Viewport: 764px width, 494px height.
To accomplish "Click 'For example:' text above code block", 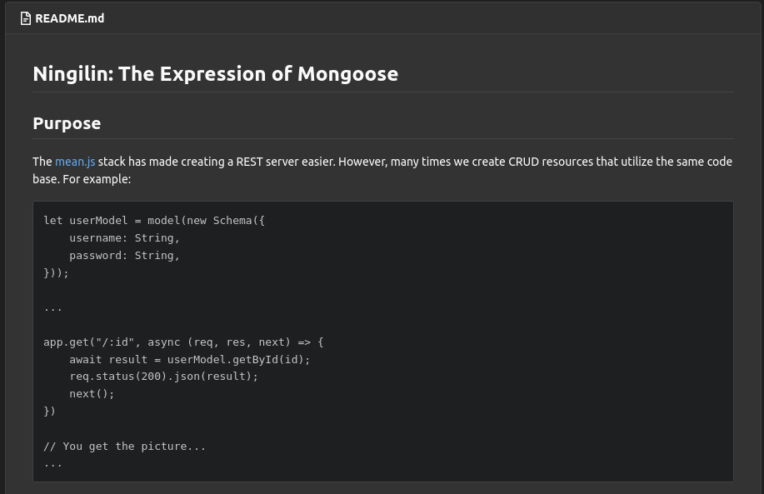I will (97, 179).
